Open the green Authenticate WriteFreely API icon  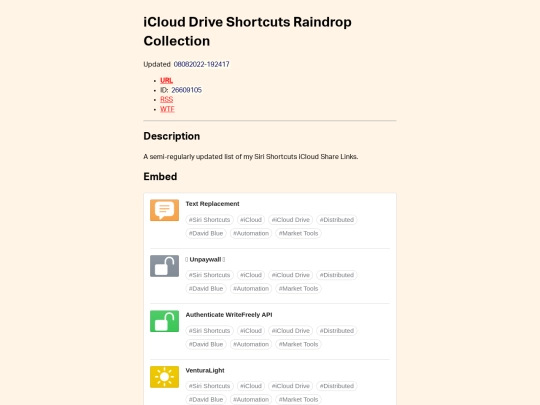(164, 321)
